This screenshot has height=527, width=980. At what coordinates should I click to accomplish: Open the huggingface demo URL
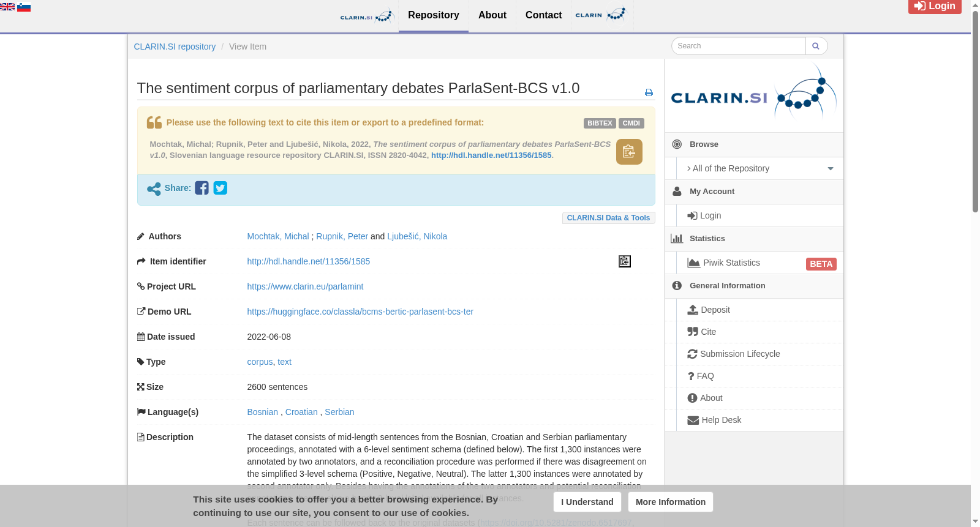pos(360,312)
